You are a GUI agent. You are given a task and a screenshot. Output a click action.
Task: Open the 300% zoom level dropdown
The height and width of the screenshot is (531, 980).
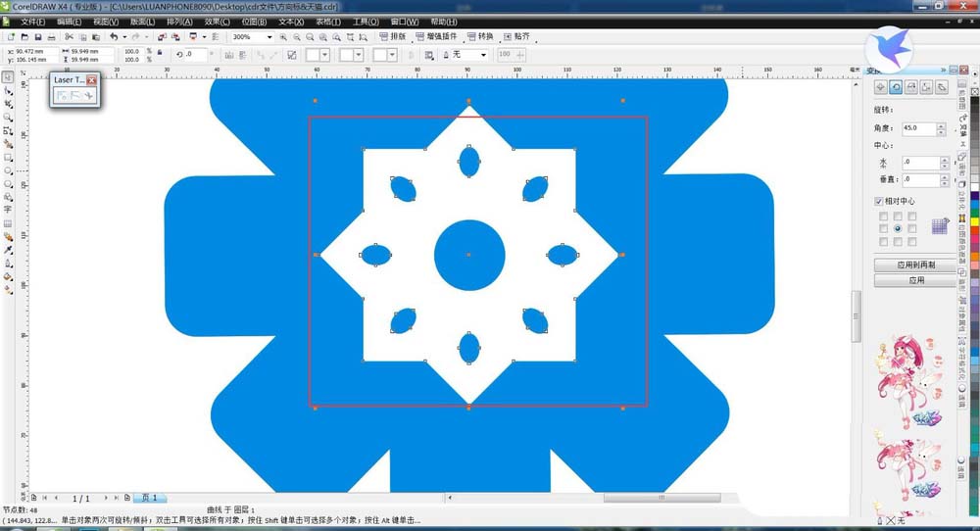tap(269, 37)
